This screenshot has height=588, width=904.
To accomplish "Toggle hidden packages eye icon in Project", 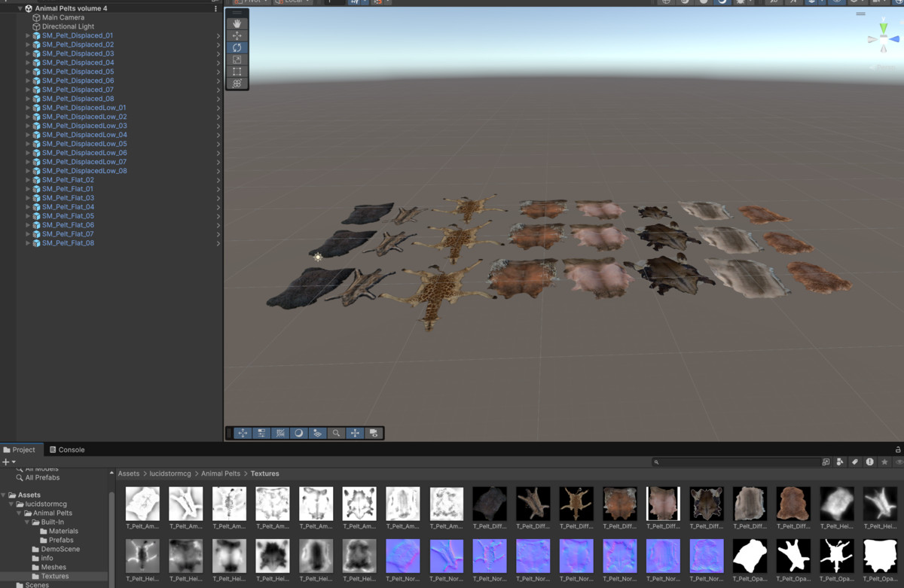I will (899, 462).
